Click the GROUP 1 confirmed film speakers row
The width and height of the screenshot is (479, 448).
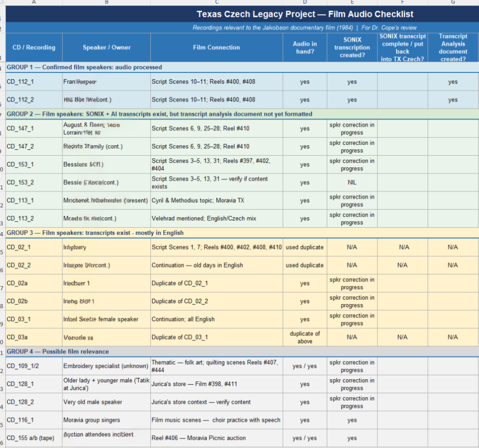click(x=242, y=67)
